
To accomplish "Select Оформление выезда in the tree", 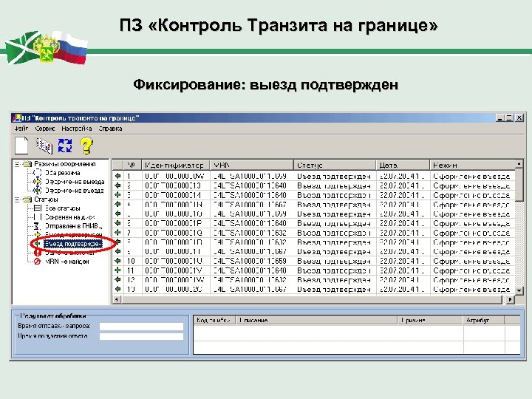I will pos(75,182).
